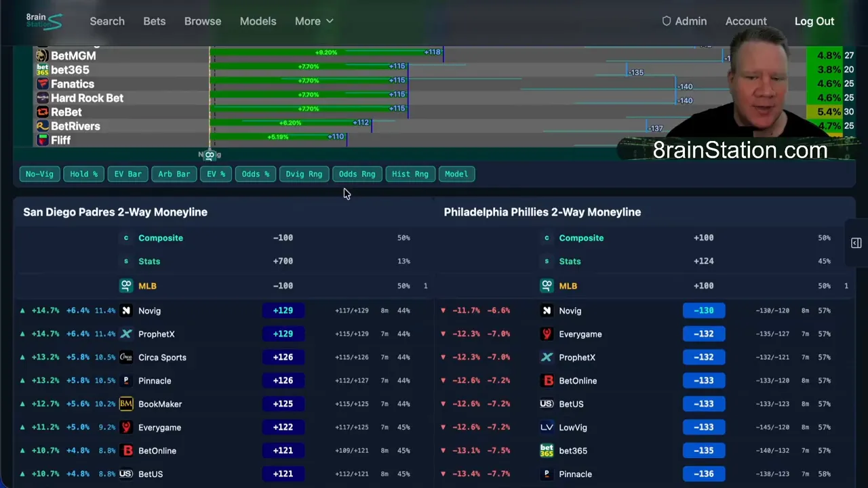Toggle the Dvig Rng chart option
This screenshot has width=868, height=488.
(x=304, y=174)
